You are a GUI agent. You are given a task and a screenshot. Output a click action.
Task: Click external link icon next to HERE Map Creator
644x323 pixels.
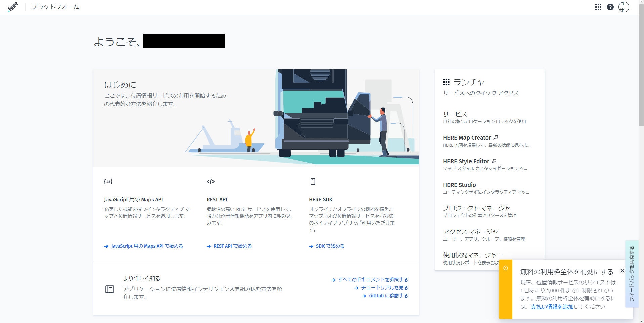coord(496,137)
